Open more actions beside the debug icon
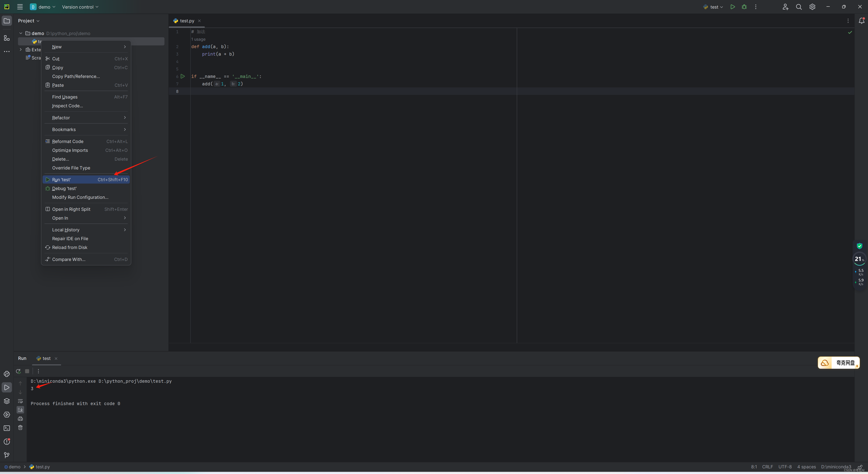Viewport: 868px width, 474px height. 756,7
